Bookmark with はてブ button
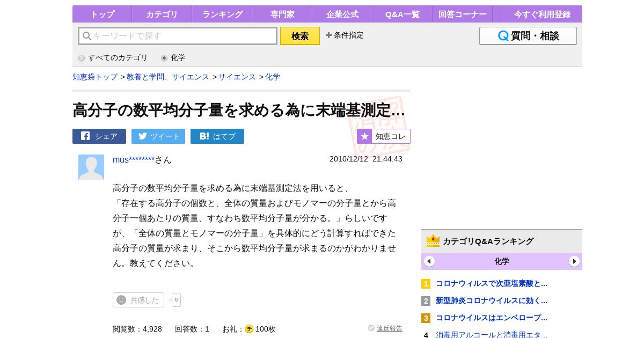The height and width of the screenshot is (338, 644). pyautogui.click(x=217, y=136)
